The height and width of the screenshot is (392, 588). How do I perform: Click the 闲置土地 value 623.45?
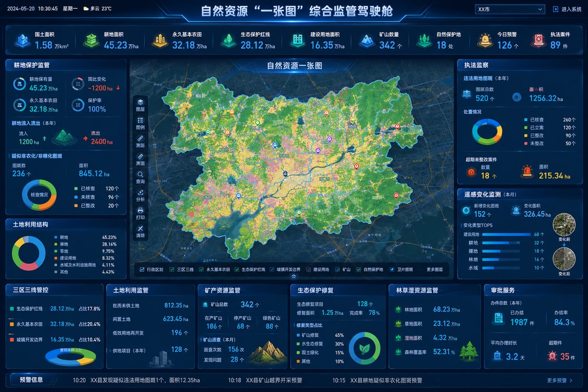point(173,318)
